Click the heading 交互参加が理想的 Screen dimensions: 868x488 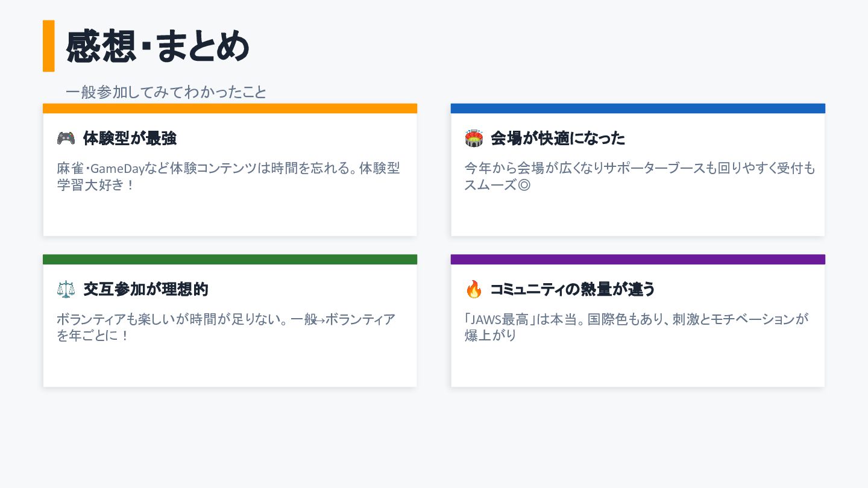click(146, 289)
